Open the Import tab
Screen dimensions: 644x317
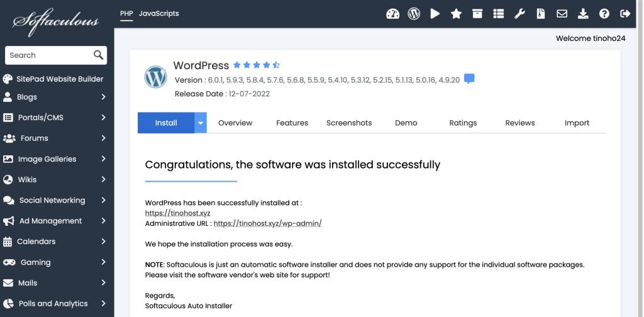(x=577, y=123)
